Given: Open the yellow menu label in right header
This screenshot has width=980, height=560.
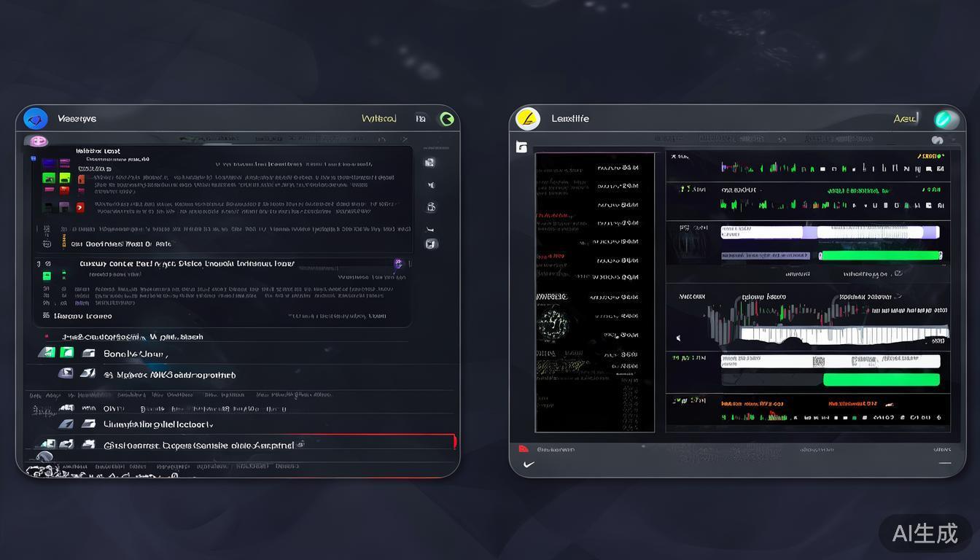Looking at the screenshot, I should point(905,118).
